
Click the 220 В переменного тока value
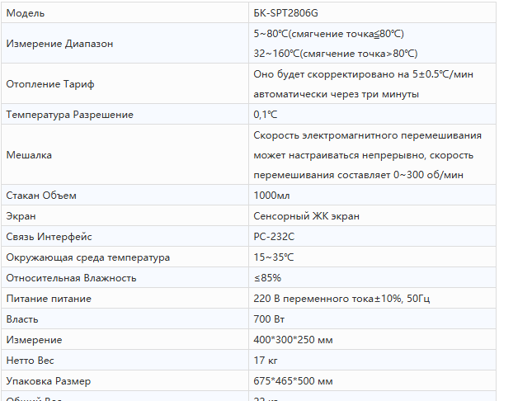[x=313, y=299]
